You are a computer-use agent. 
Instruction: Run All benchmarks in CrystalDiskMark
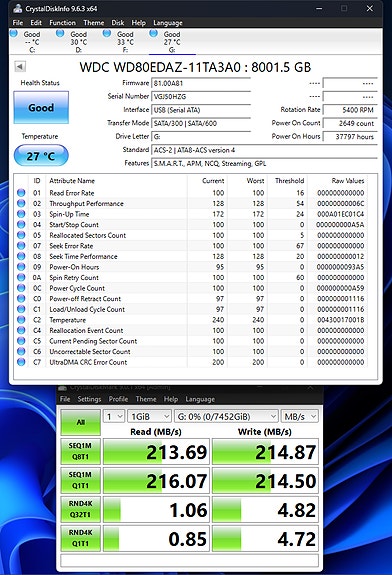[80, 422]
